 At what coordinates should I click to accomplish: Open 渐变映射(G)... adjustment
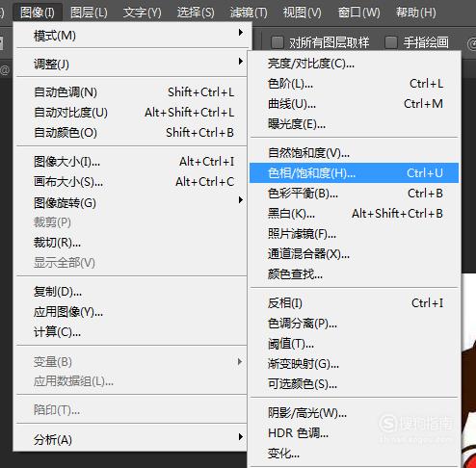pyautogui.click(x=354, y=364)
